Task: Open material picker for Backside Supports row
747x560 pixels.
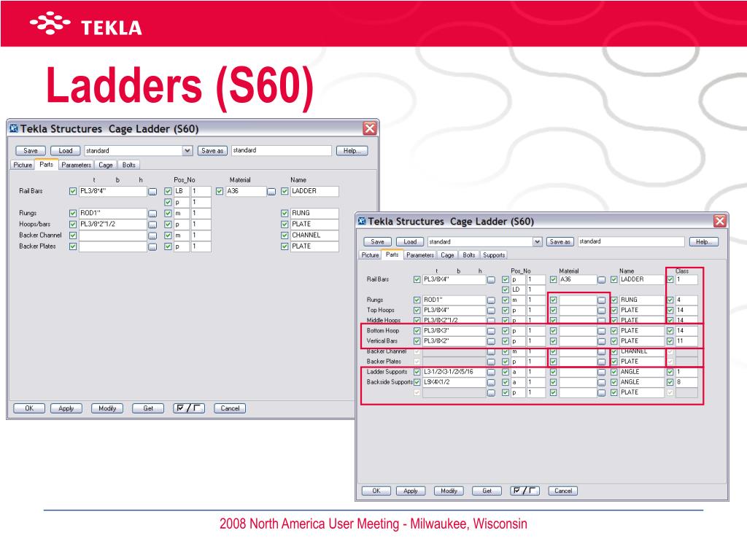Action: pos(602,383)
